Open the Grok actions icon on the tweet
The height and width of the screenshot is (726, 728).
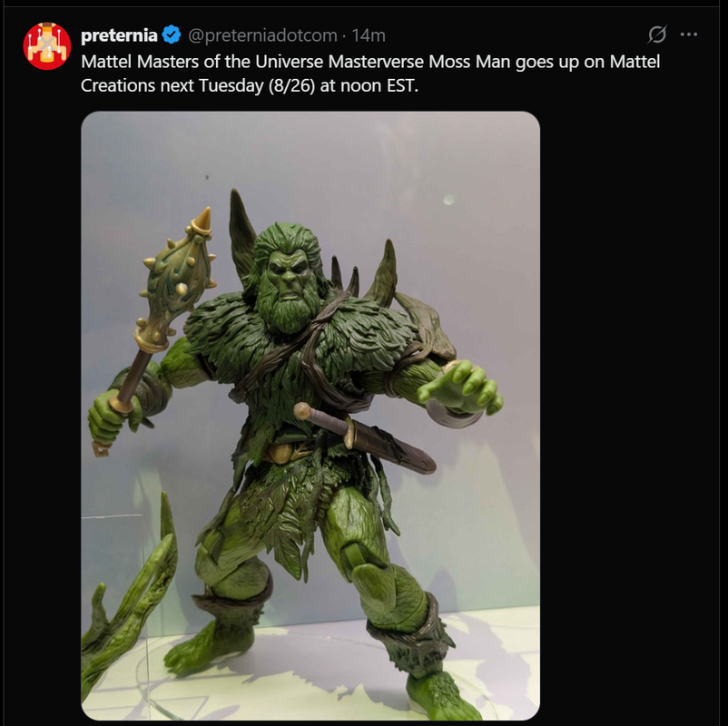click(657, 35)
